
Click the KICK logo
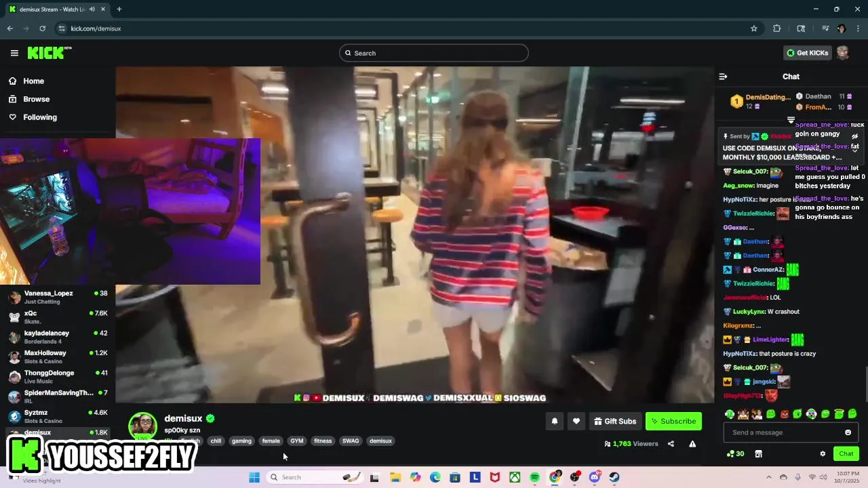(x=50, y=53)
